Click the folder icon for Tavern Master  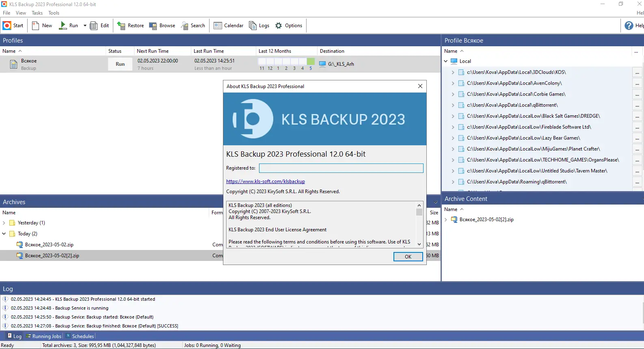pos(461,171)
